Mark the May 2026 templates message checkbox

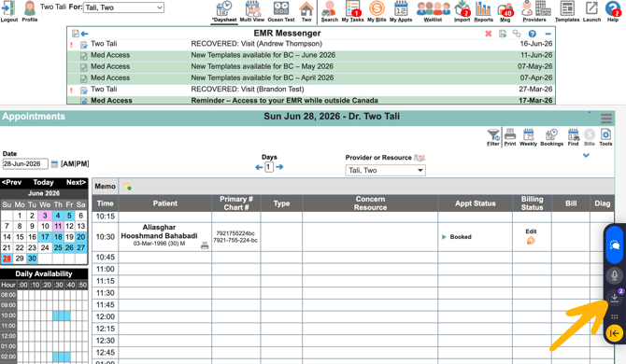tap(84, 67)
